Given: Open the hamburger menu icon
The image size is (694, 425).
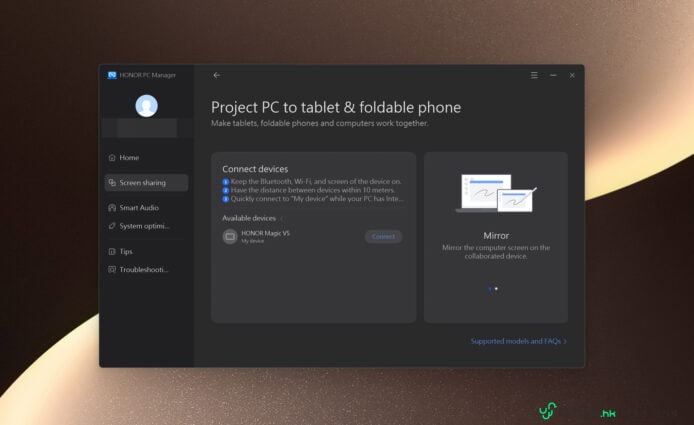Looking at the screenshot, I should coord(534,75).
